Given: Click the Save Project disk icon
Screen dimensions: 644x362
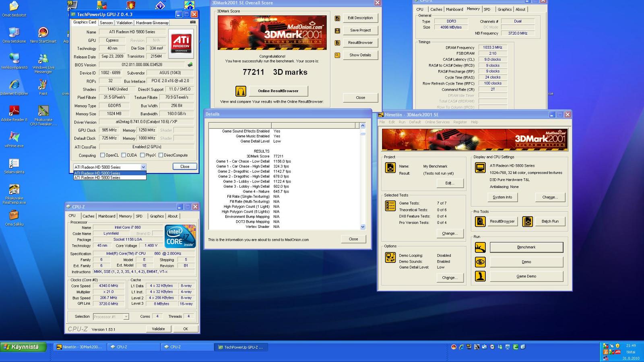Looking at the screenshot, I should [x=337, y=31].
